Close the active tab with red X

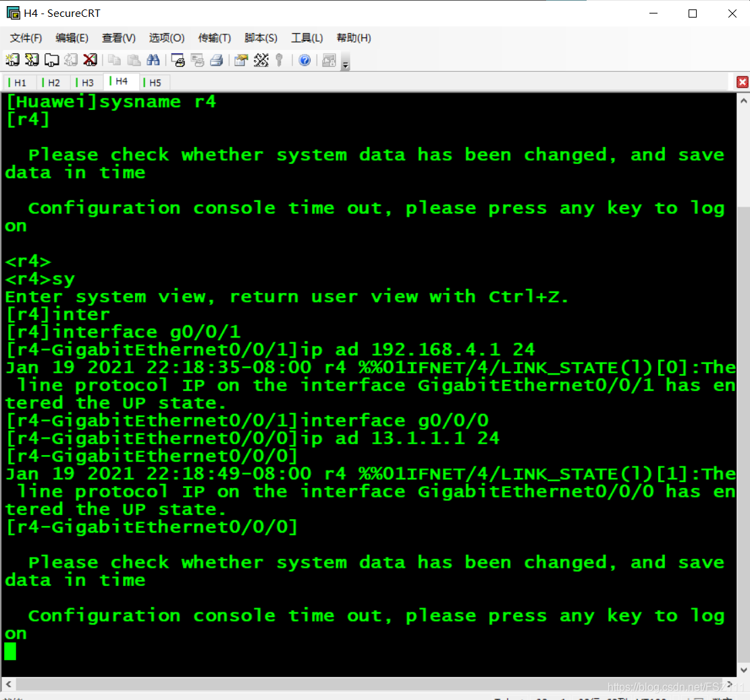(743, 82)
